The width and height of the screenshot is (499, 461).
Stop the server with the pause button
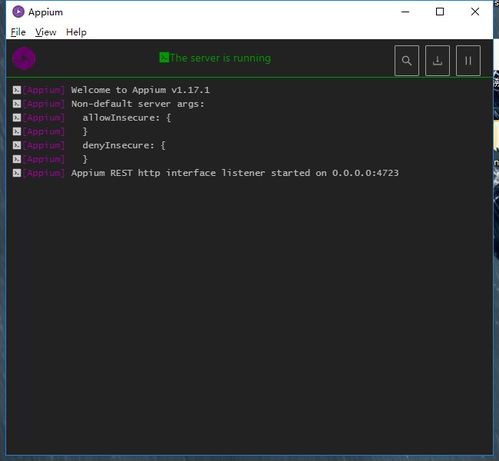468,61
